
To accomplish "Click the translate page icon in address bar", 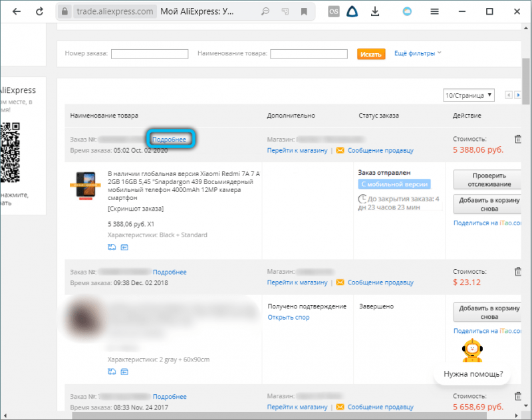I will click(285, 11).
